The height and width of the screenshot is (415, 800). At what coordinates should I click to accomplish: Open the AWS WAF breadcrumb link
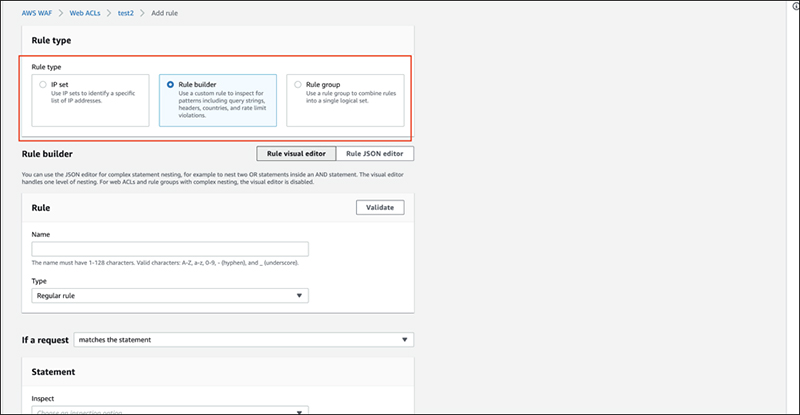tap(42, 14)
